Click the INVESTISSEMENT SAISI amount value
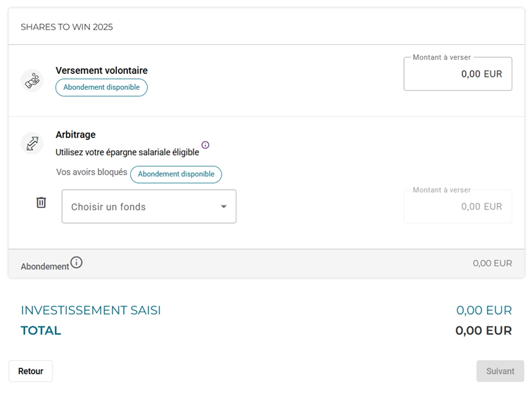532x393 pixels. pos(484,310)
